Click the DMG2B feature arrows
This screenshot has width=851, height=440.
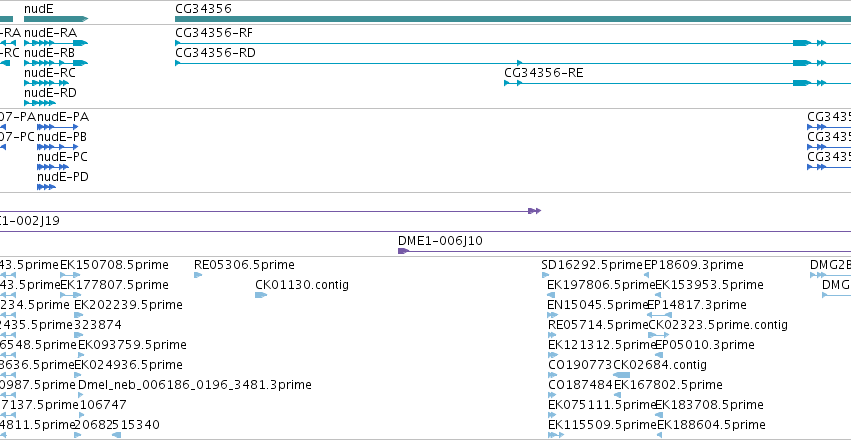pos(818,275)
